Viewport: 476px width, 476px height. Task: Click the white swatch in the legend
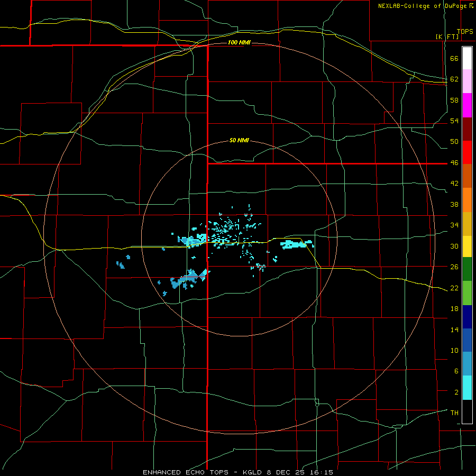[x=467, y=58]
